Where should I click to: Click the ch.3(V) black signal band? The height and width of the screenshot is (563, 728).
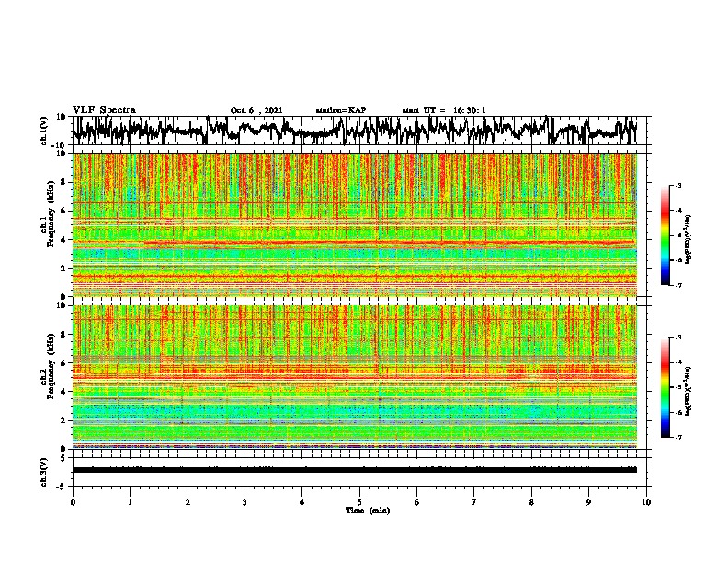[355, 470]
